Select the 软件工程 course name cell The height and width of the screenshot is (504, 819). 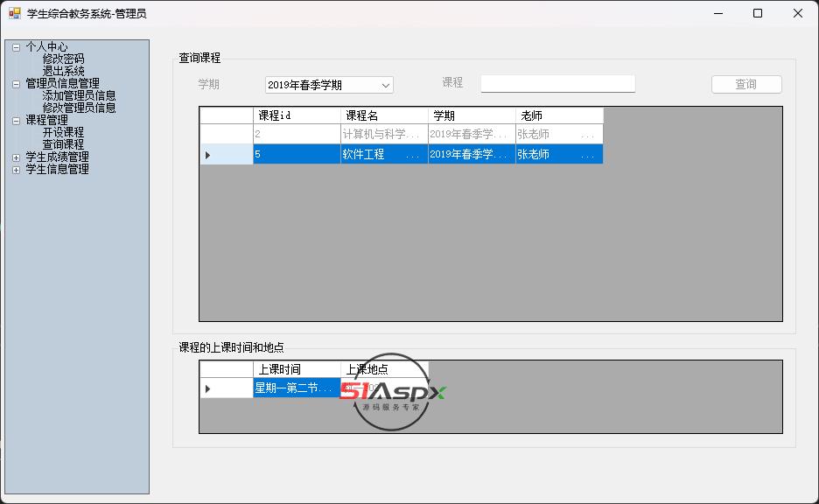[384, 154]
